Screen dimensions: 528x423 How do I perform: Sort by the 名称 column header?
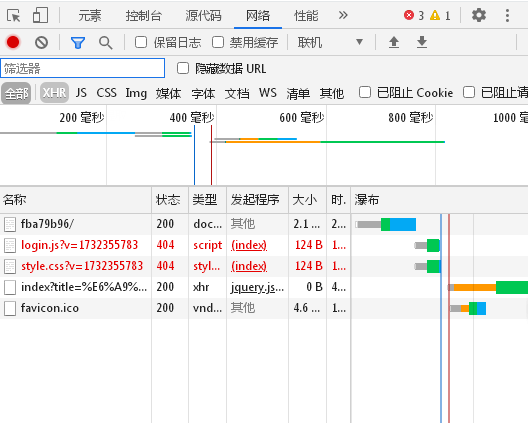[76, 200]
